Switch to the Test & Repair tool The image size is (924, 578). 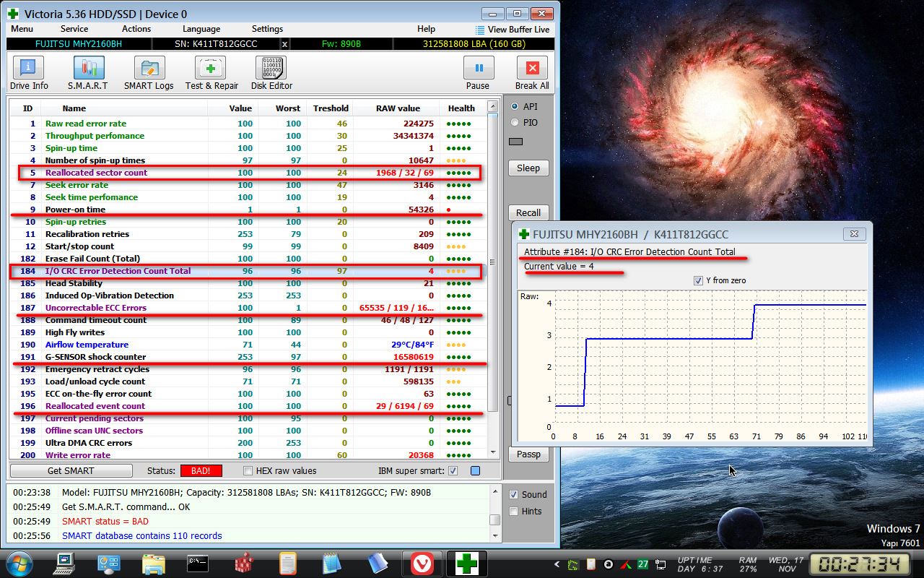click(212, 74)
